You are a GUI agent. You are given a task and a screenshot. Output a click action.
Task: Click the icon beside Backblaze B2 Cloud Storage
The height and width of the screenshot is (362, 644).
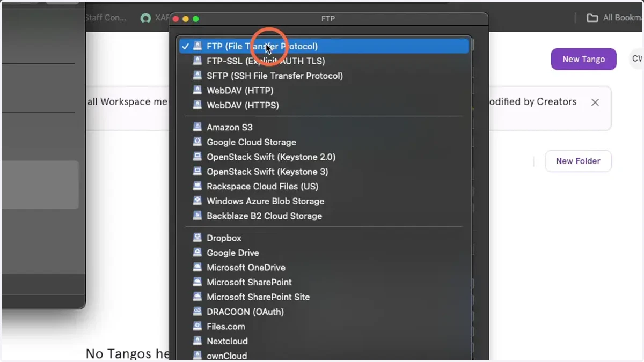tap(197, 216)
